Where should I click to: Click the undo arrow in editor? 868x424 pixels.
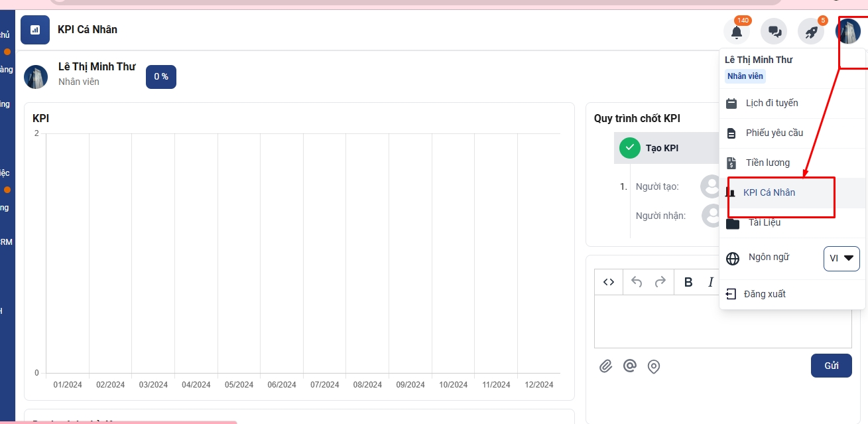pos(637,282)
